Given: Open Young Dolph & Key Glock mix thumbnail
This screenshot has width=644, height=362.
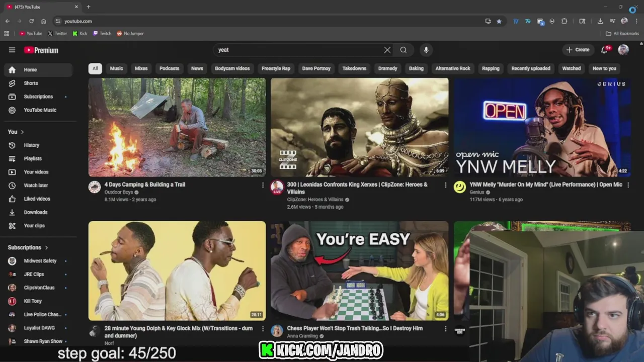Looking at the screenshot, I should tap(177, 271).
